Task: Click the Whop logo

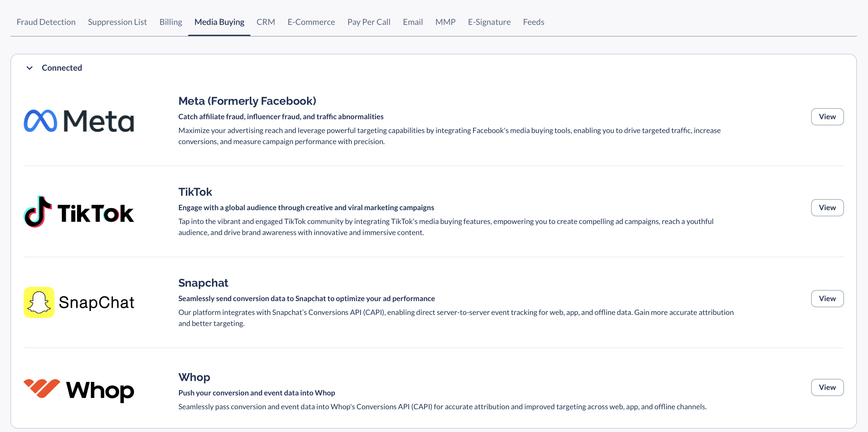Action: 79,390
